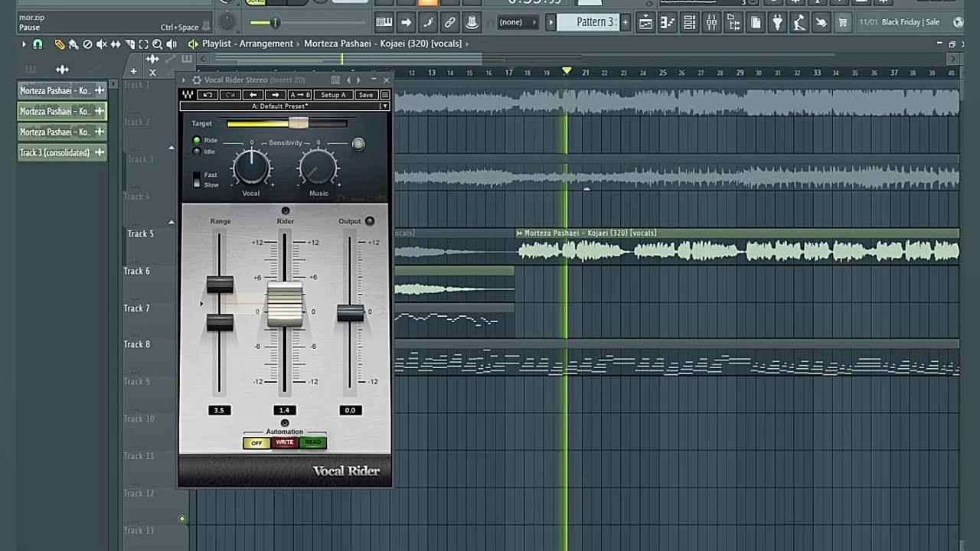Add a new pattern with the plus button

pos(625,22)
